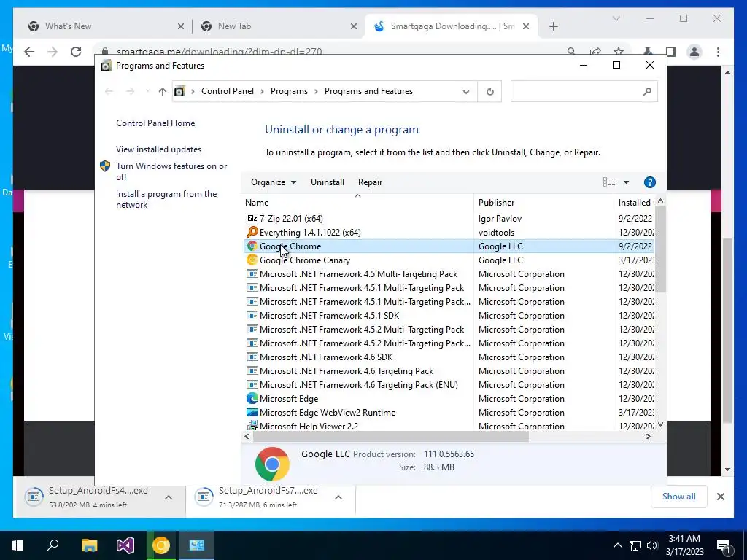This screenshot has width=747, height=560.
Task: Expand options for Setup_AndroidFs4 download
Action: 169,497
